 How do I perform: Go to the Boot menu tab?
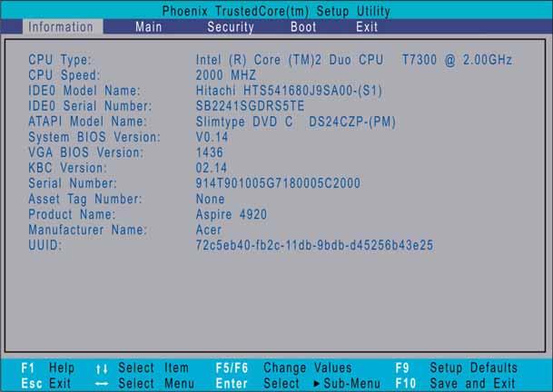pyautogui.click(x=303, y=27)
